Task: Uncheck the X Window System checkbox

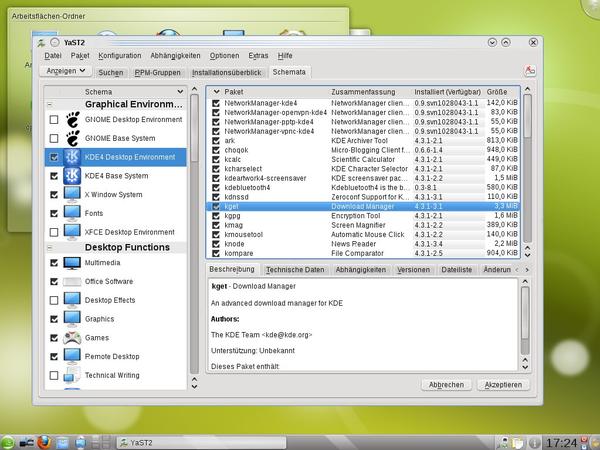Action: coord(54,195)
